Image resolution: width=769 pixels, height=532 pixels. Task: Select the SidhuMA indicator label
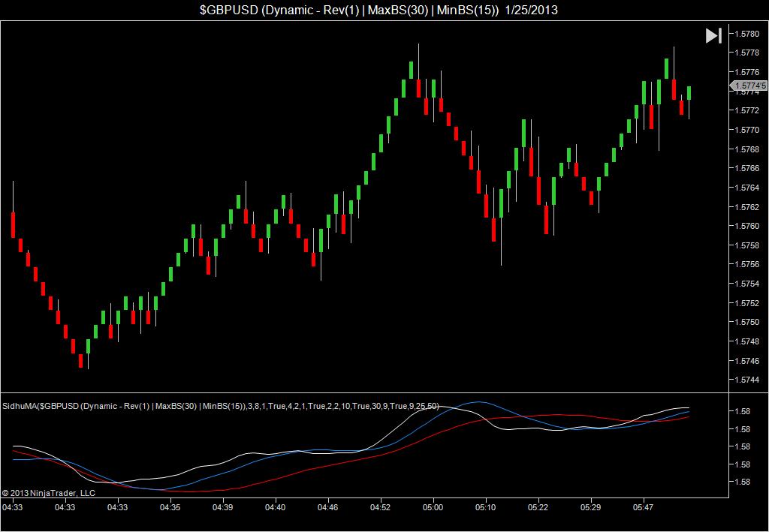[221, 406]
